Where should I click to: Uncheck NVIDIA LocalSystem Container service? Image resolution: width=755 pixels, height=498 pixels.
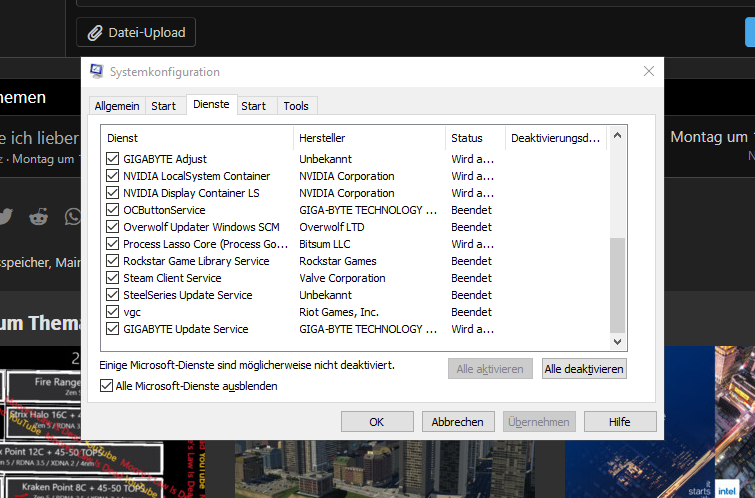pyautogui.click(x=112, y=176)
